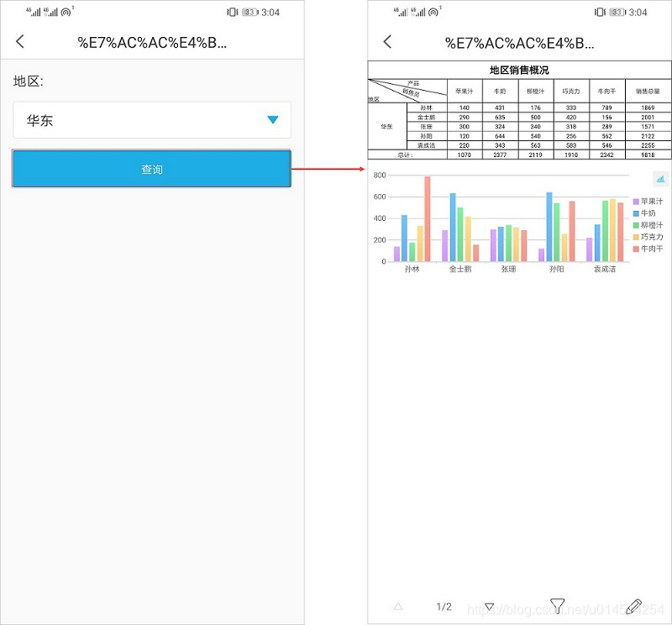Toggle 牛奶 series in chart legend
The image size is (672, 625).
click(644, 213)
